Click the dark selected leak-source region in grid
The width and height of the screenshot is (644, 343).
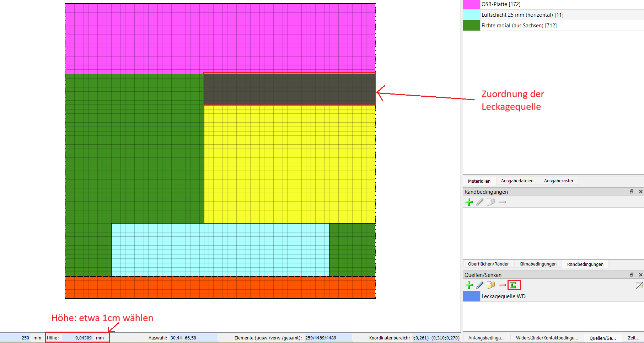[x=290, y=89]
